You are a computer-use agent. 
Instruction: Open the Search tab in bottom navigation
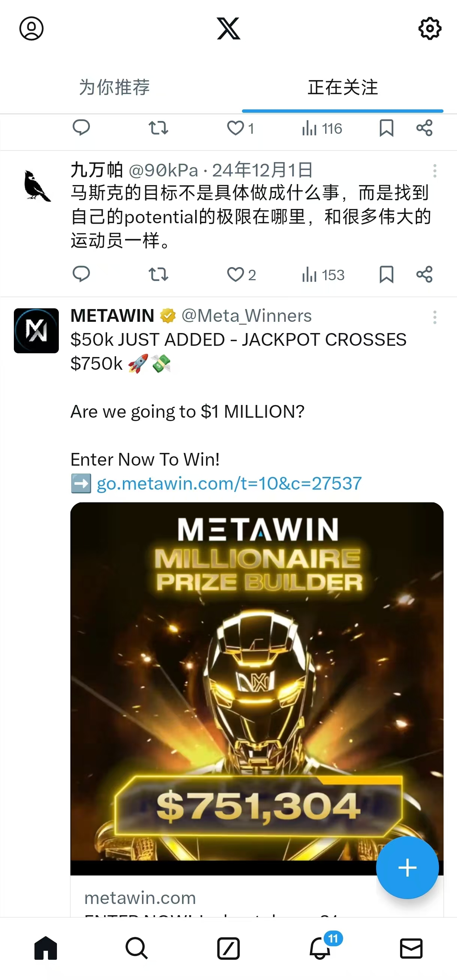click(x=137, y=948)
